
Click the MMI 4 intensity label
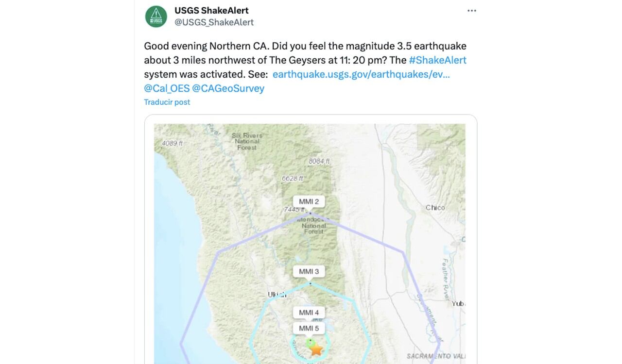310,313
